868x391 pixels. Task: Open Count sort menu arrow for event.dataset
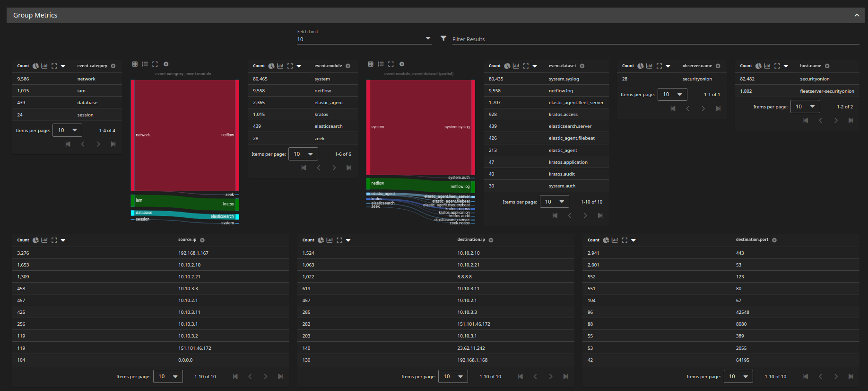click(535, 66)
